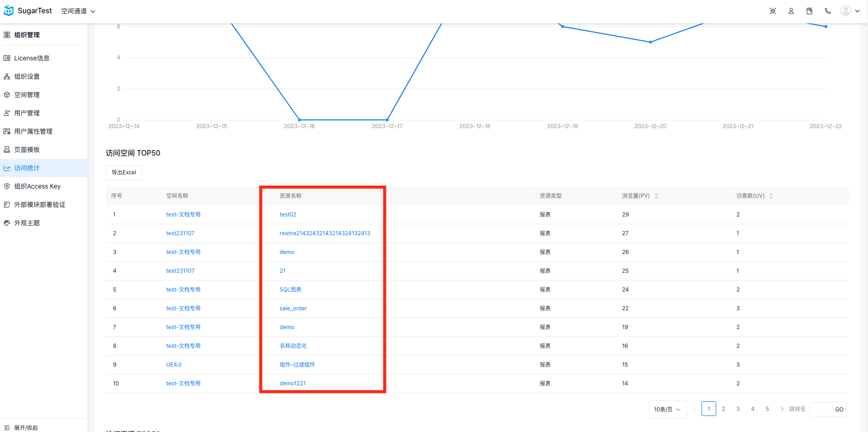Click the GO jump button
868x432 pixels.
839,409
